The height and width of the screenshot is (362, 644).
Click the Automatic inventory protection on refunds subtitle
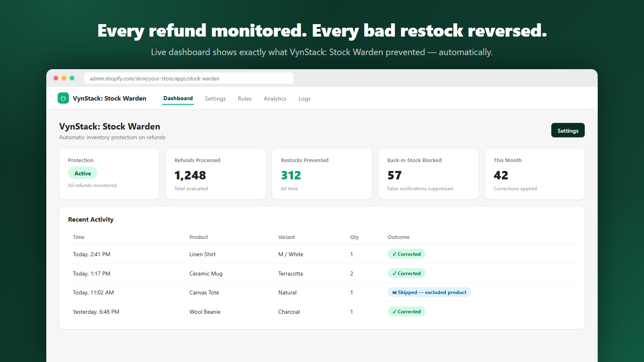(112, 137)
